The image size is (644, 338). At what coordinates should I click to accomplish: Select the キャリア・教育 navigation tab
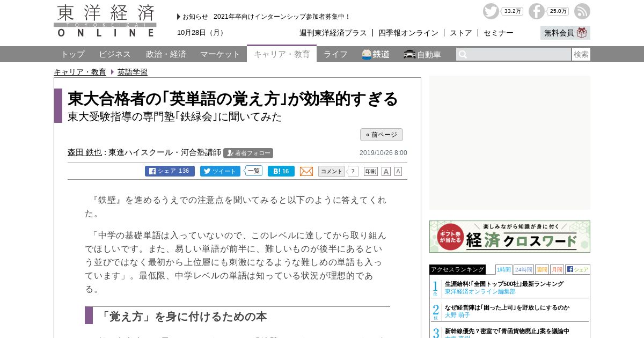pyautogui.click(x=282, y=54)
